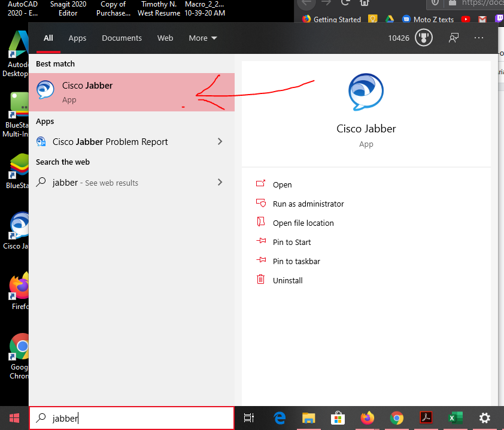Launch Microsoft Edge from the taskbar
Viewport: 504px width, 430px height.
(x=279, y=418)
